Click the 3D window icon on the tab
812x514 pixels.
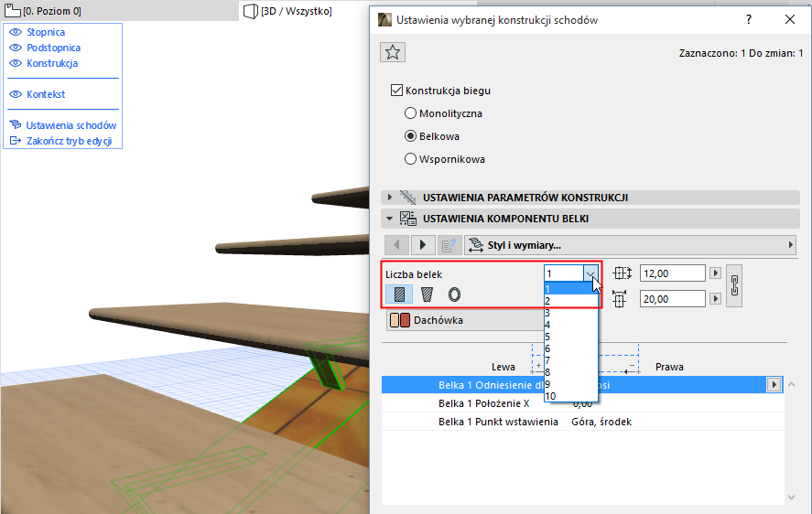tap(251, 11)
